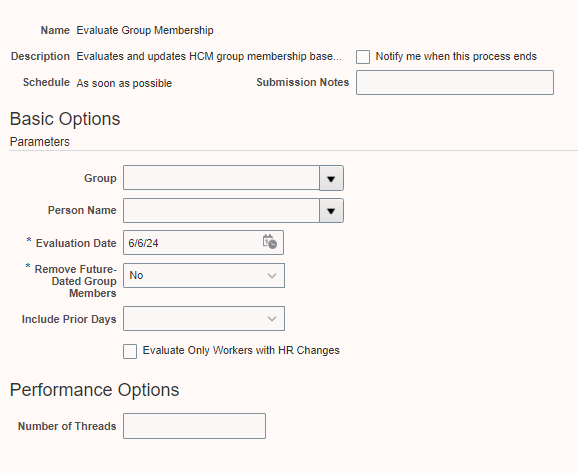Expand the Person Name dropdown arrow
This screenshot has width=578, height=473.
(x=331, y=211)
